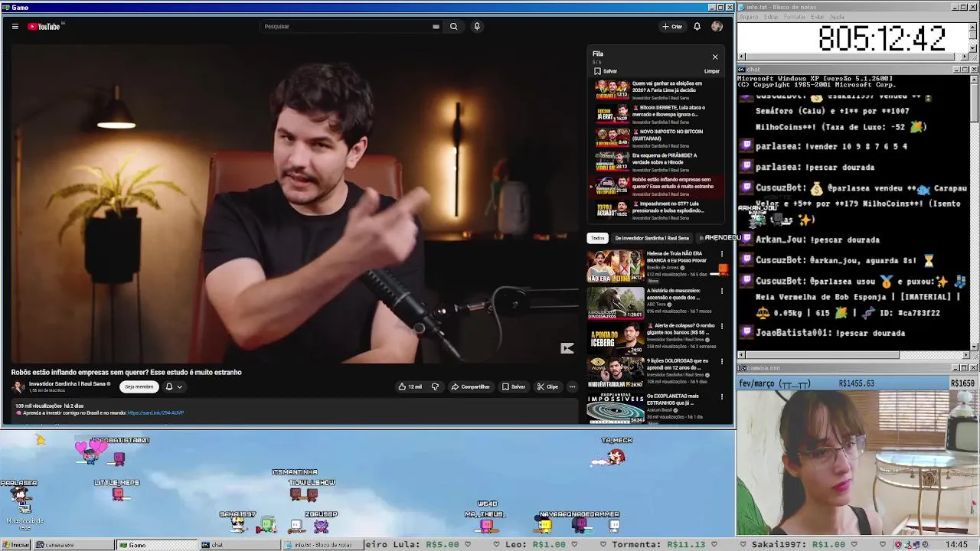Dislike the video with thumbs down

coord(435,386)
